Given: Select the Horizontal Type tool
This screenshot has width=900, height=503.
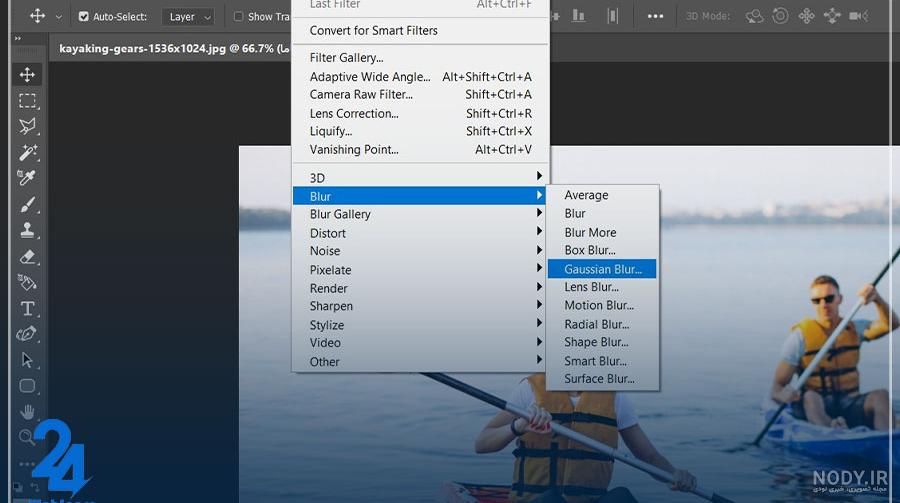Looking at the screenshot, I should point(27,308).
